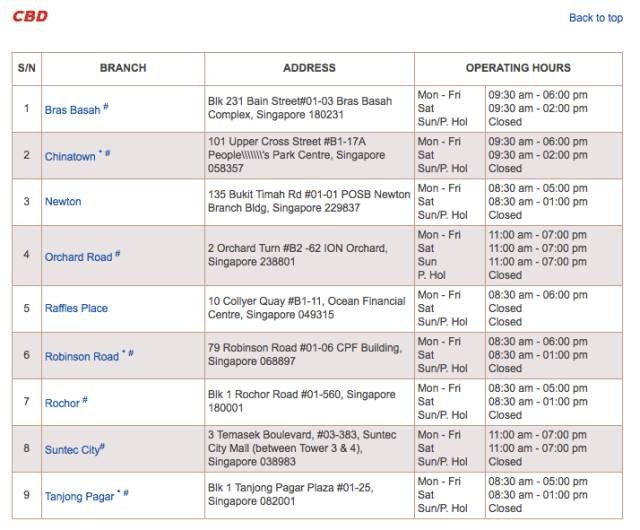Click the CPF Building address cell

click(x=304, y=355)
